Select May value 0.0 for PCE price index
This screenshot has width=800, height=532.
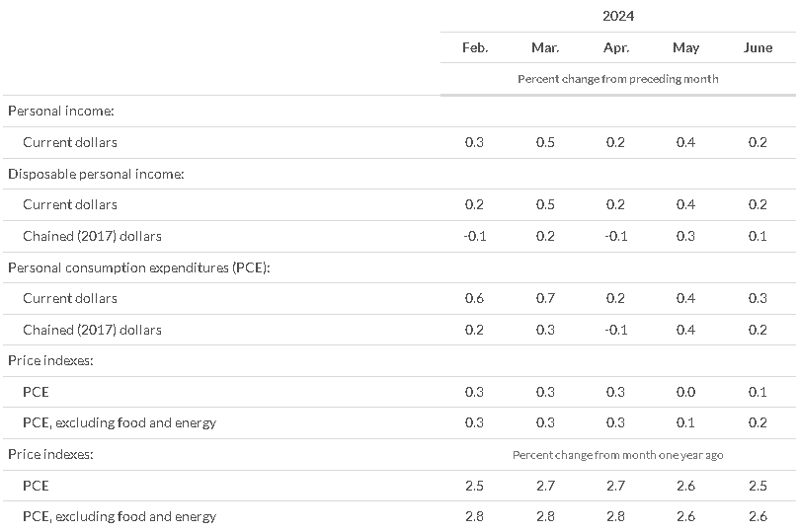tap(685, 392)
